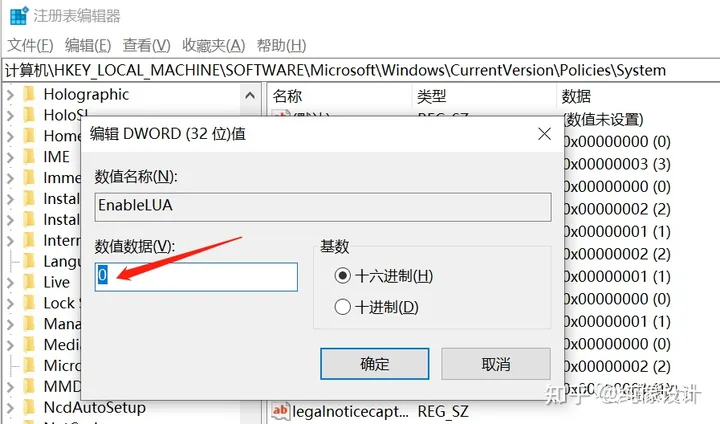Select 十六进制(H) hexadecimal radio button
This screenshot has width=720, height=424.
[343, 276]
